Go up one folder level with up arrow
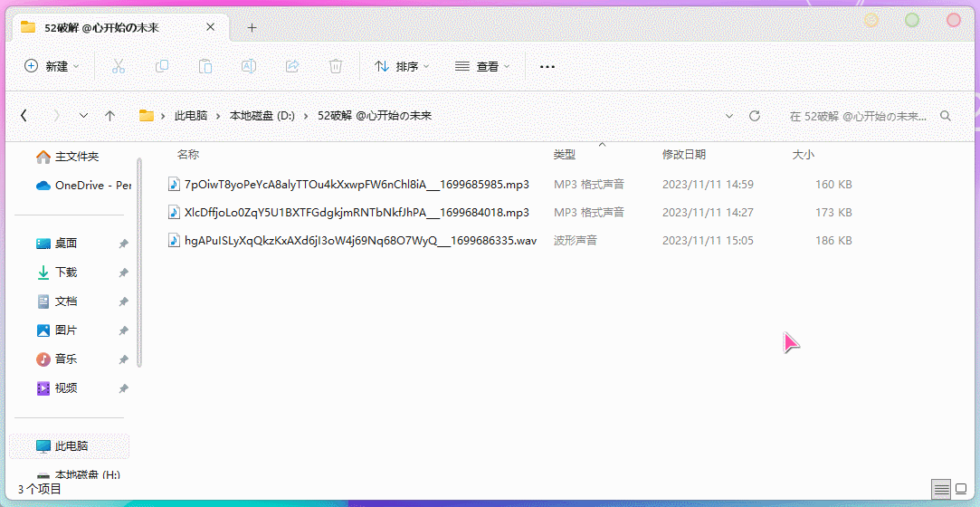Image resolution: width=980 pixels, height=507 pixels. tap(110, 116)
